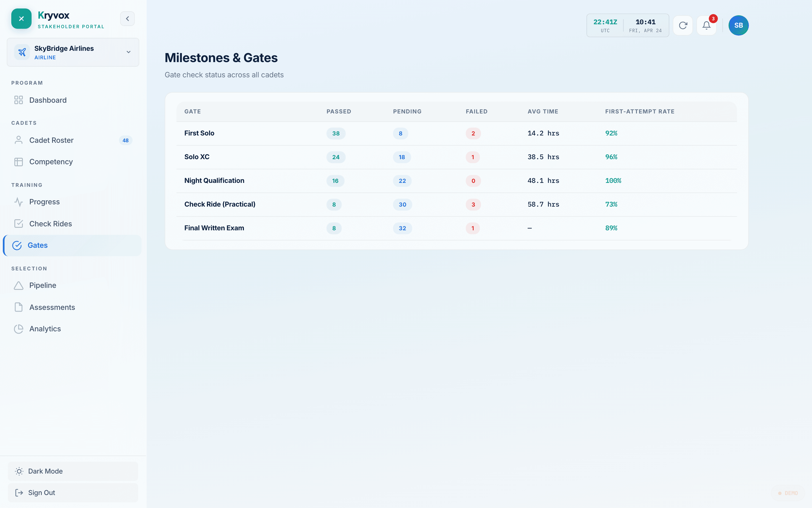This screenshot has height=508, width=812.
Task: Click failed count 2 for First Solo
Action: [x=473, y=133]
